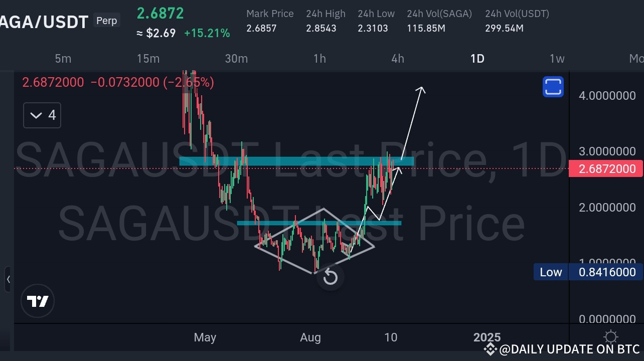The width and height of the screenshot is (644, 361).
Task: Expand the Mo timeframe options
Action: click(636, 59)
